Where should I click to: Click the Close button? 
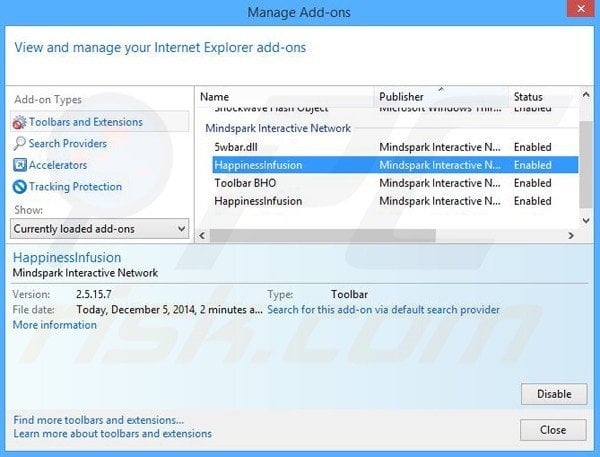[x=553, y=430]
